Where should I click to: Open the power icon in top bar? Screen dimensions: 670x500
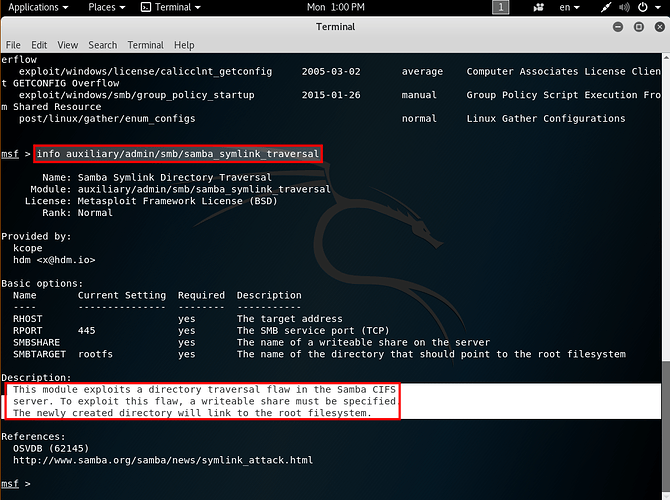click(641, 7)
